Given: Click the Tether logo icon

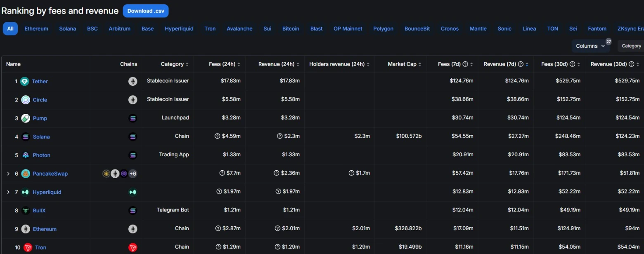Looking at the screenshot, I should pos(25,81).
